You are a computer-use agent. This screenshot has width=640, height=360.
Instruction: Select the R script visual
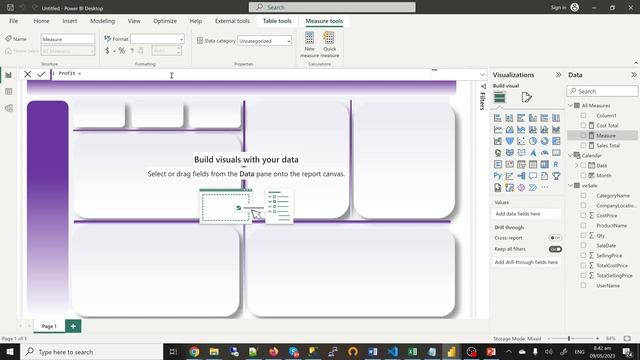[x=556, y=164]
